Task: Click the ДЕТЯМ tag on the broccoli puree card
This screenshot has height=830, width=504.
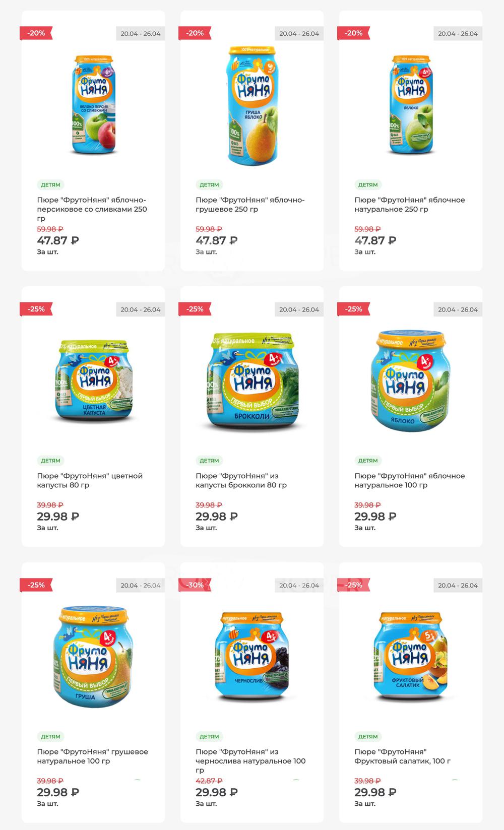Action: click(x=209, y=461)
